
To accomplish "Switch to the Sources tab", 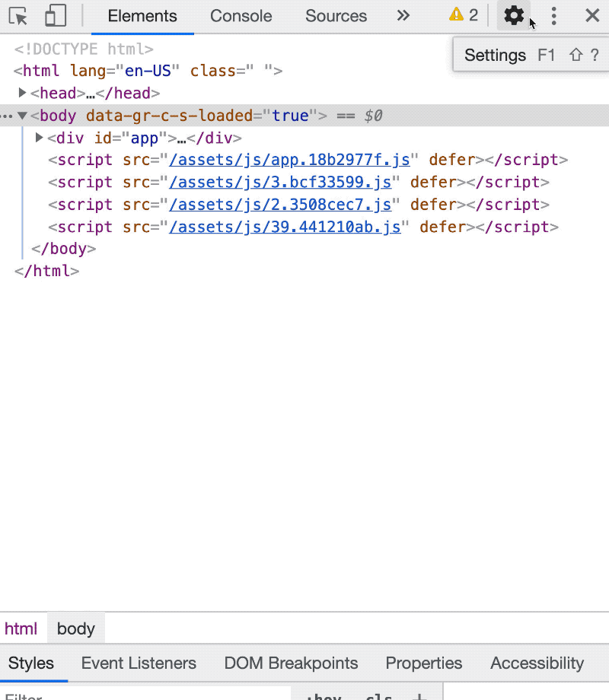I will click(x=336, y=16).
